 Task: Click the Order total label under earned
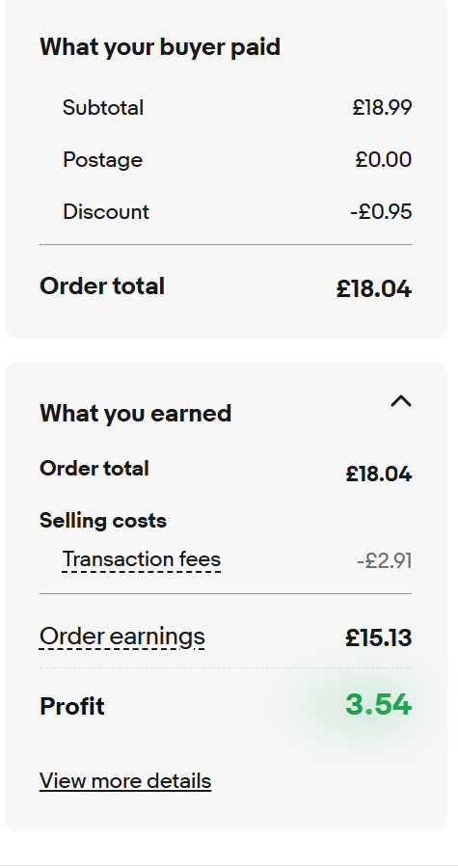94,469
